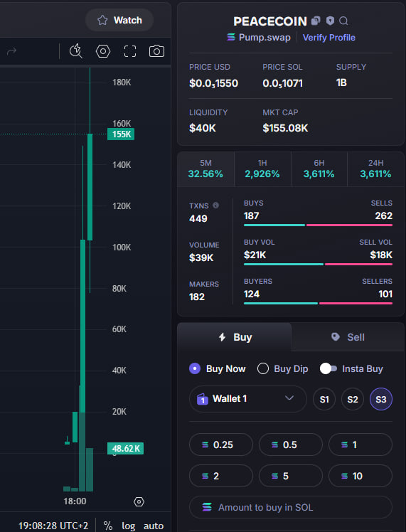
Task: Open the quick search lightning magnifier icon
Action: click(75, 51)
